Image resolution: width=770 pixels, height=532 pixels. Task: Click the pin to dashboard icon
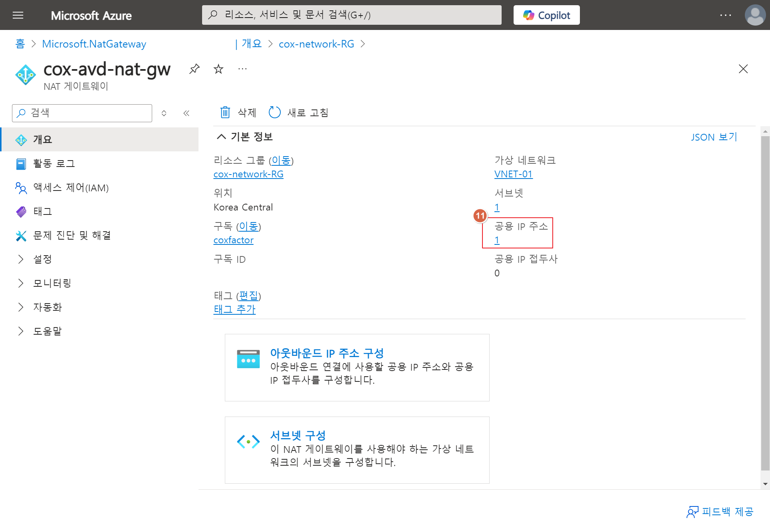click(194, 69)
